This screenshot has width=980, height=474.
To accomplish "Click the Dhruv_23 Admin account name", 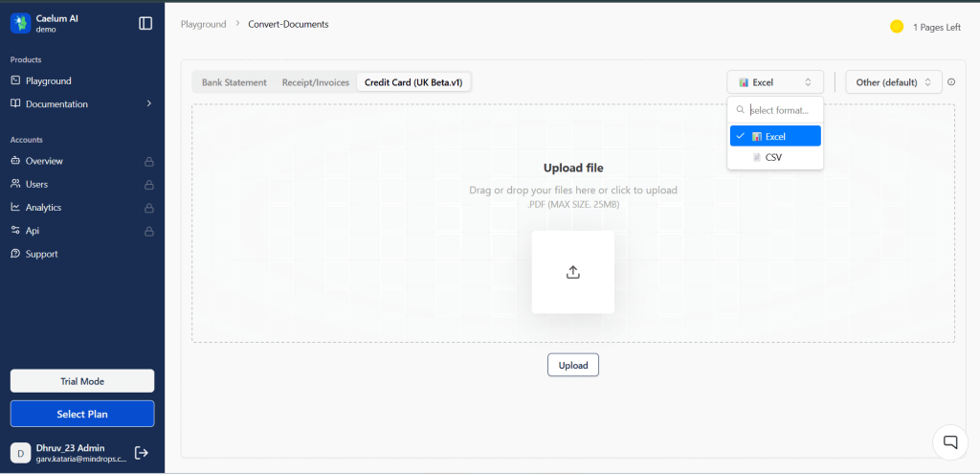I will coord(71,448).
